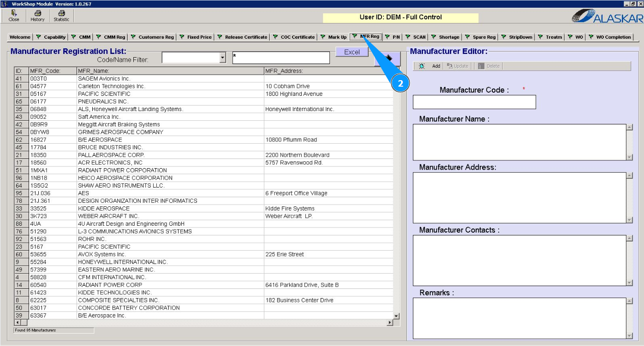This screenshot has height=346, width=644.
Task: Expand the Code/Name Filter dropdown
Action: (x=223, y=58)
